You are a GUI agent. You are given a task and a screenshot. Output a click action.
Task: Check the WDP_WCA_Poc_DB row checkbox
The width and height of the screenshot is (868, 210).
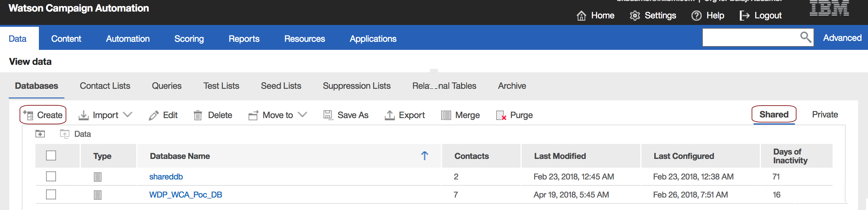click(x=51, y=194)
